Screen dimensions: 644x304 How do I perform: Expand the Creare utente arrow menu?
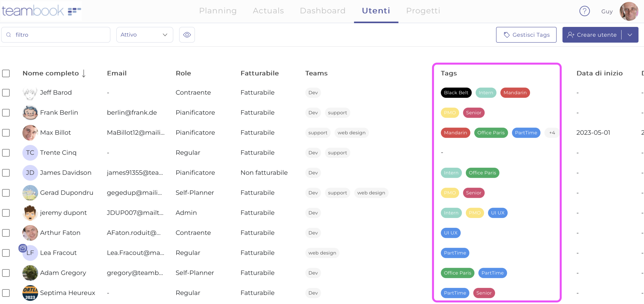[x=630, y=35]
